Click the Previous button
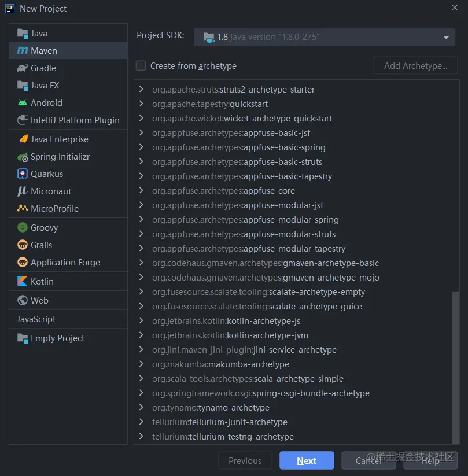 pyautogui.click(x=245, y=460)
